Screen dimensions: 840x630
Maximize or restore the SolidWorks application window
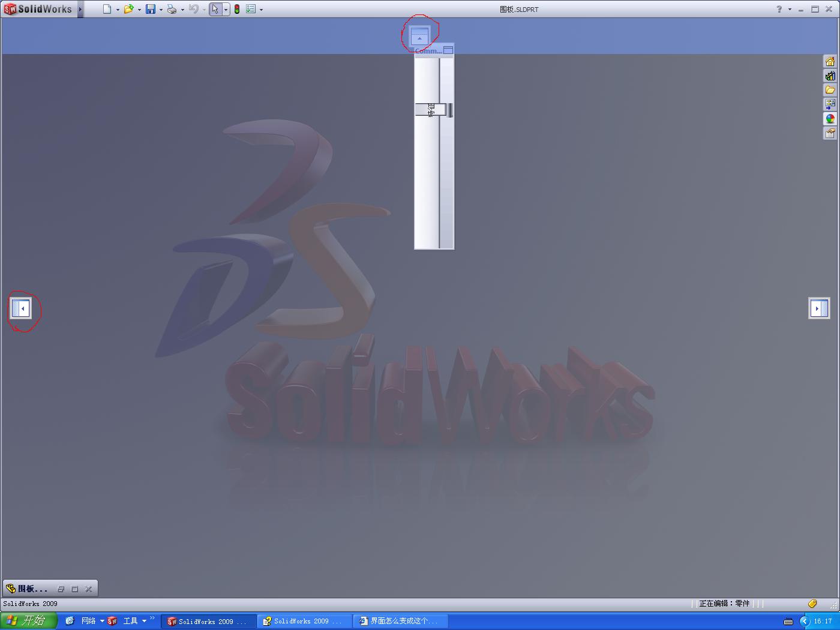click(815, 10)
